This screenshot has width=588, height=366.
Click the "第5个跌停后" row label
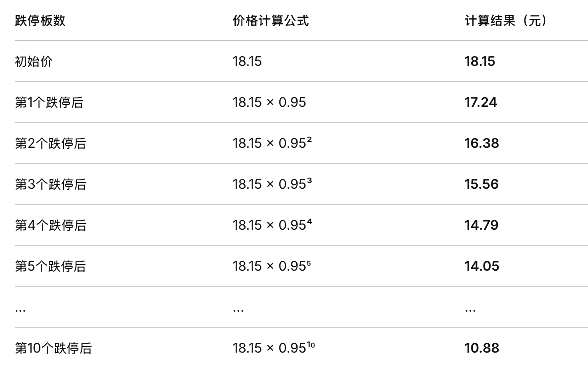click(x=50, y=266)
